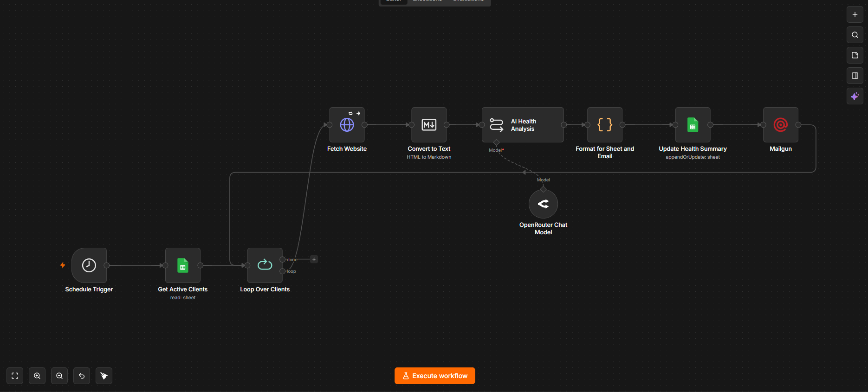Select the Loop Over Clients node
868x392 pixels.
pyautogui.click(x=265, y=265)
